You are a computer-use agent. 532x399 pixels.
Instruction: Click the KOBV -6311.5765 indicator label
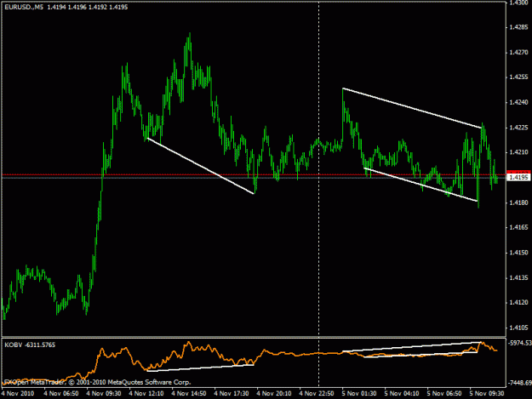pos(30,345)
